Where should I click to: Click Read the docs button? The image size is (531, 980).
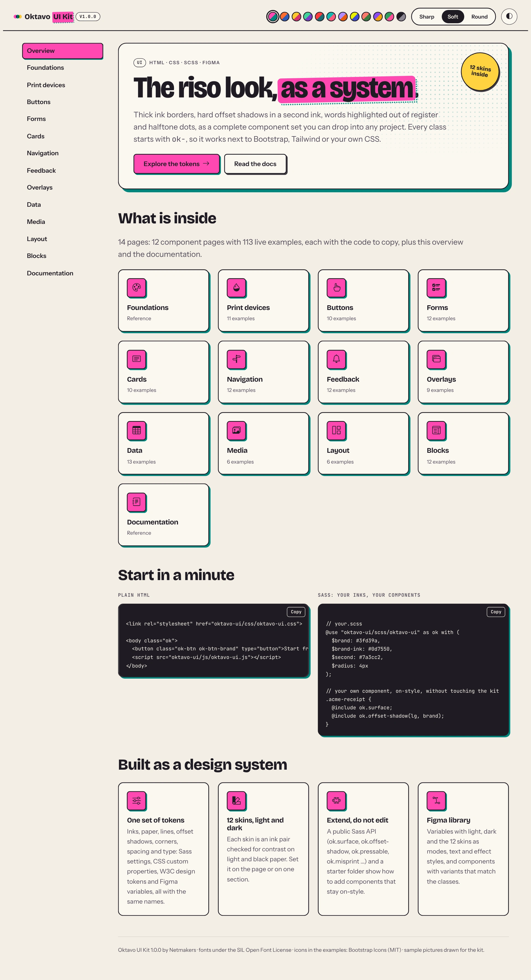point(255,164)
